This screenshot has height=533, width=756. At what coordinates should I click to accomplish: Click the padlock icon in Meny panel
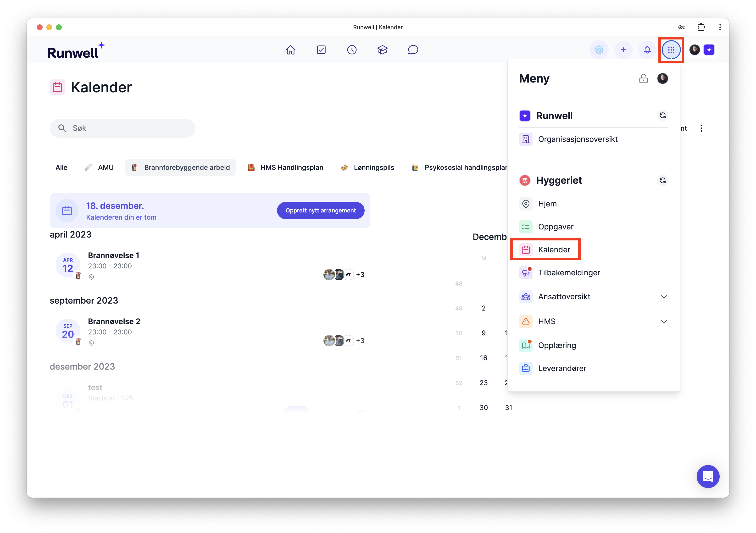pyautogui.click(x=643, y=78)
